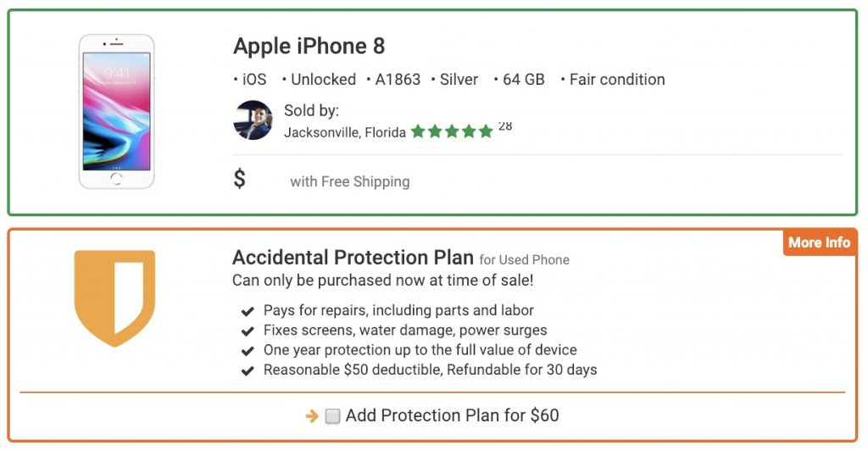This screenshot has width=868, height=451.
Task: Click the dollar sign price symbol
Action: [x=239, y=179]
